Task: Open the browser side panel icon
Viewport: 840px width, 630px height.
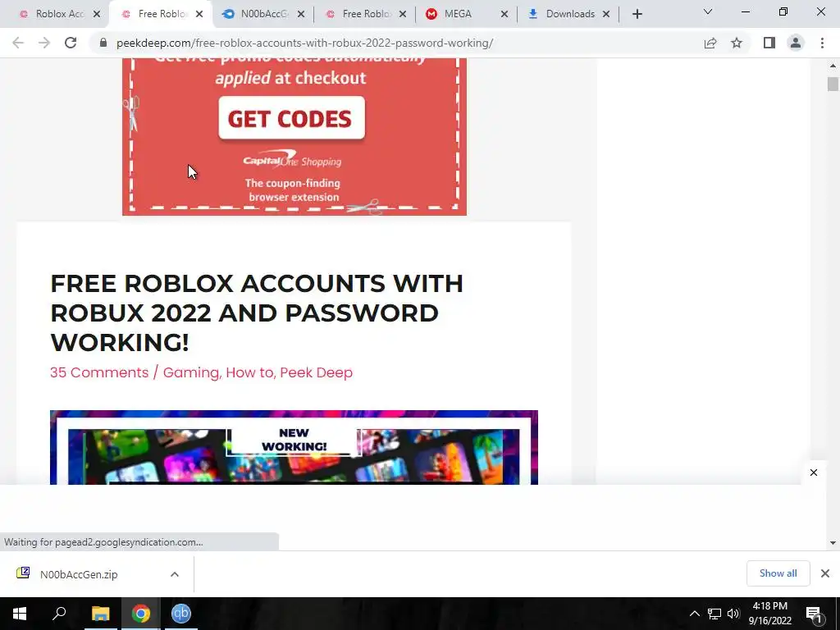Action: [x=769, y=43]
